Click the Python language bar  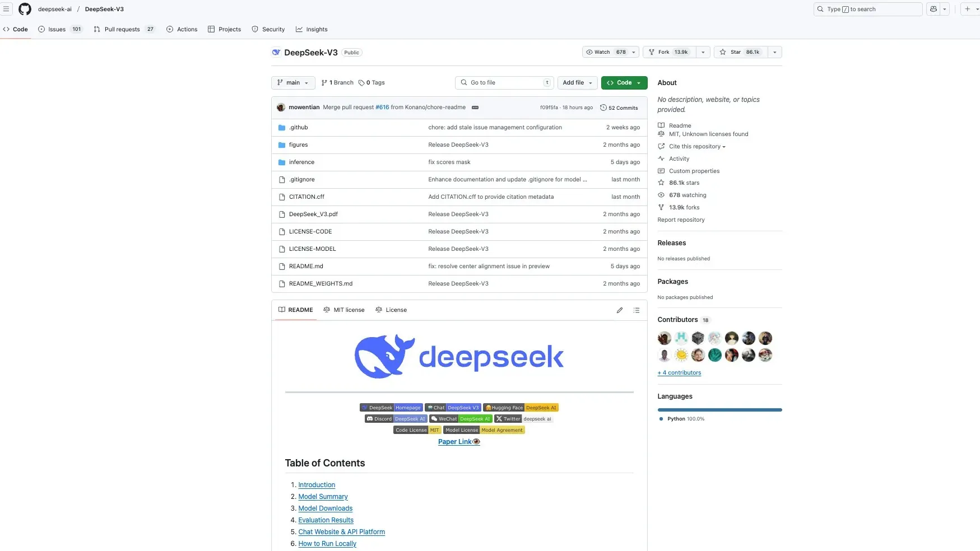pyautogui.click(x=719, y=409)
